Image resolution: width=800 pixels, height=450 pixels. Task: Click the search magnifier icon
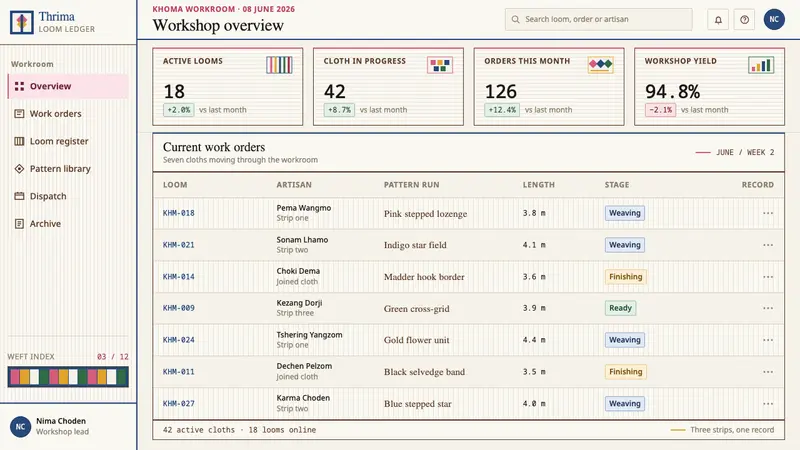[x=515, y=19]
